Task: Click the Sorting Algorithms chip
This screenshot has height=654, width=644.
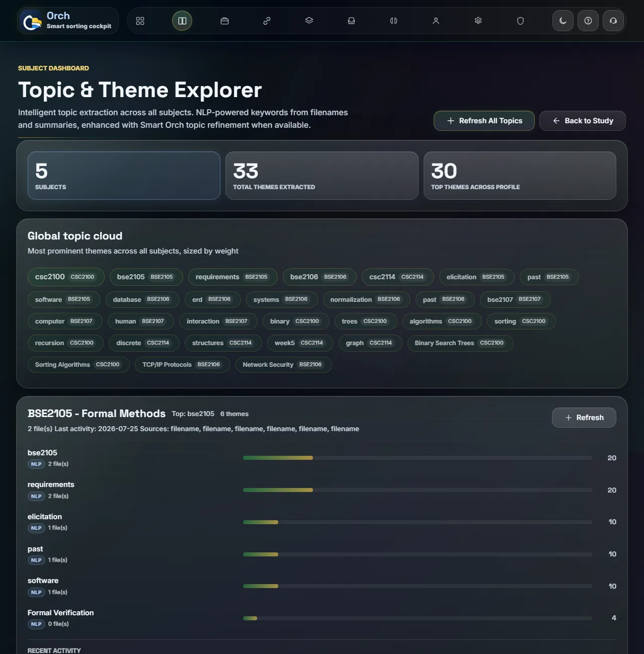Action: click(x=79, y=365)
